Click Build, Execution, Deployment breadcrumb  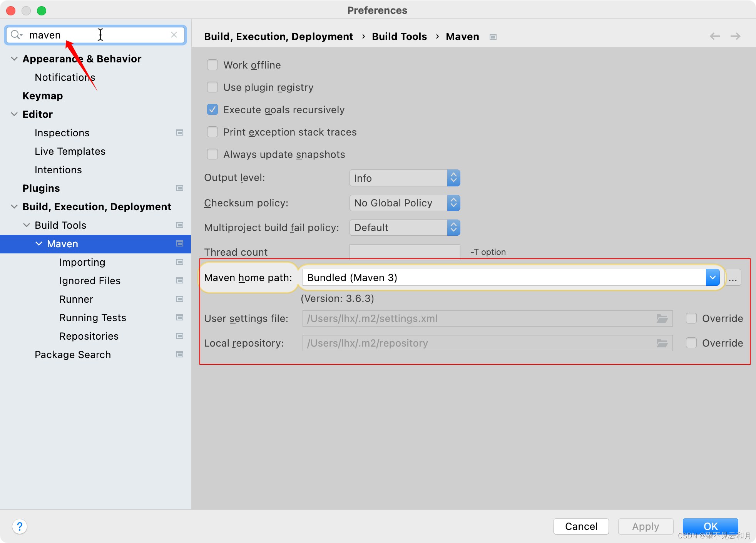coord(278,37)
